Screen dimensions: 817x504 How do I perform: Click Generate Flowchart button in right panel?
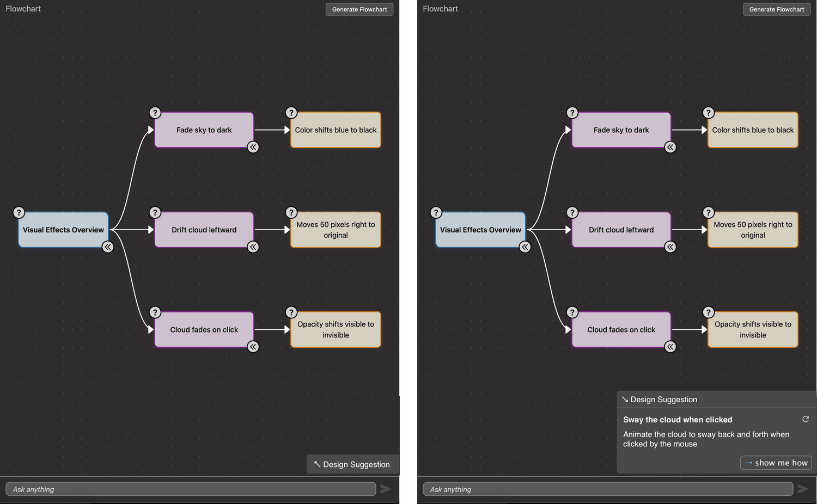[x=777, y=9]
